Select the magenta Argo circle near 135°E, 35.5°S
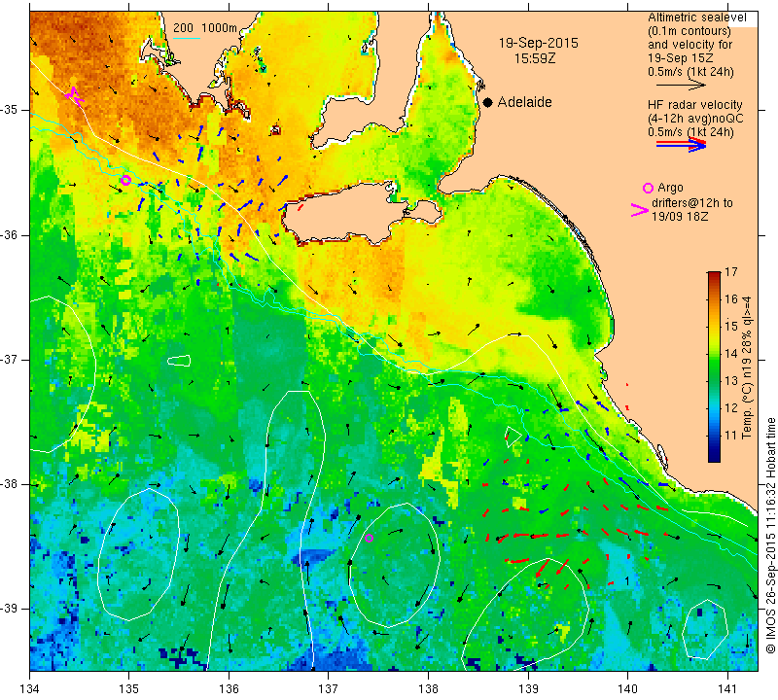This screenshot has height=700, width=778. (x=126, y=180)
